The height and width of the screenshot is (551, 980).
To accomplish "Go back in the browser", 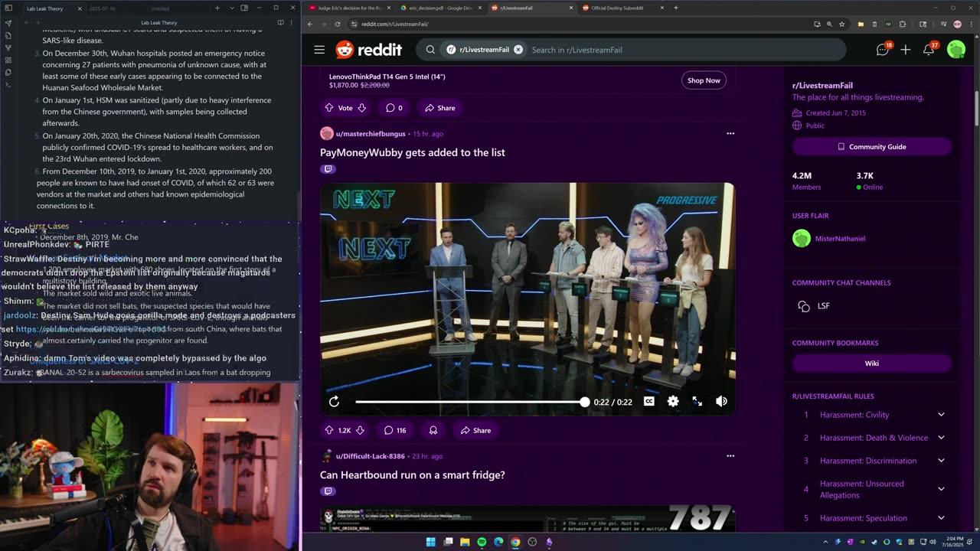I will point(310,24).
